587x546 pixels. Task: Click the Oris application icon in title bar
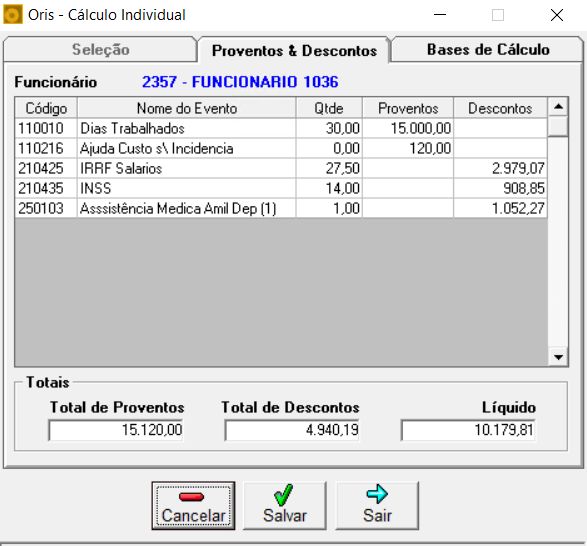pyautogui.click(x=13, y=15)
